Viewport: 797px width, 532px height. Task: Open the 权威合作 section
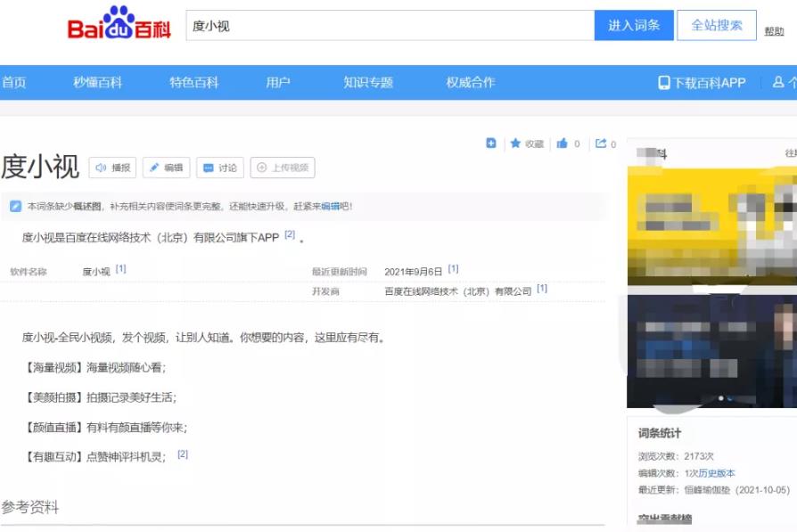[x=470, y=83]
